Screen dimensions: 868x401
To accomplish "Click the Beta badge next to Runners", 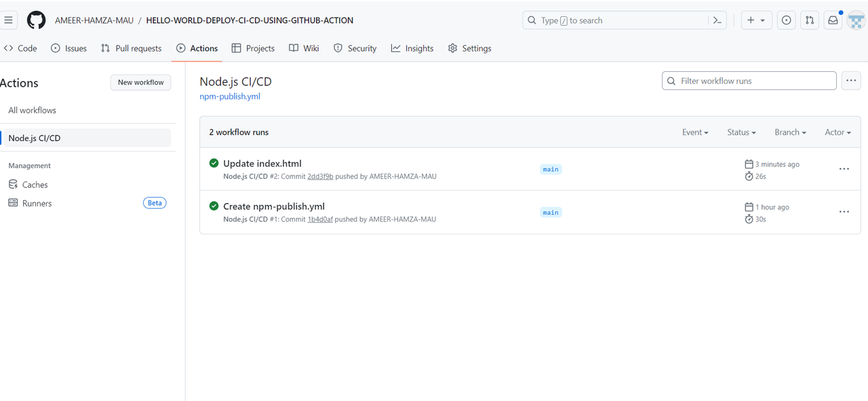I will (x=155, y=203).
